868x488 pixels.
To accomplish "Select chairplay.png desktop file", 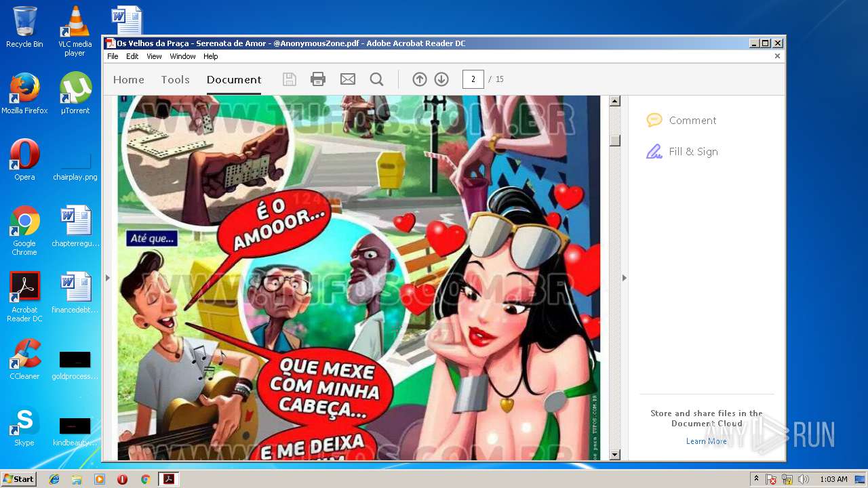I will click(75, 166).
